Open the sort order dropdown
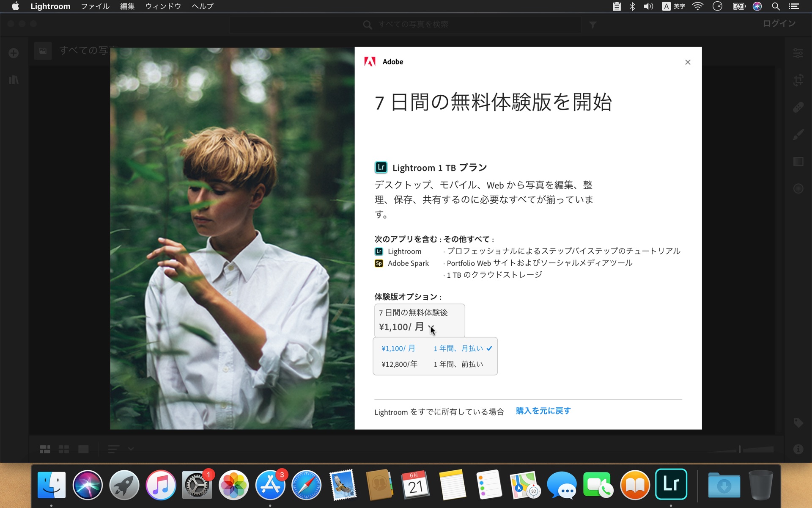 pyautogui.click(x=121, y=449)
